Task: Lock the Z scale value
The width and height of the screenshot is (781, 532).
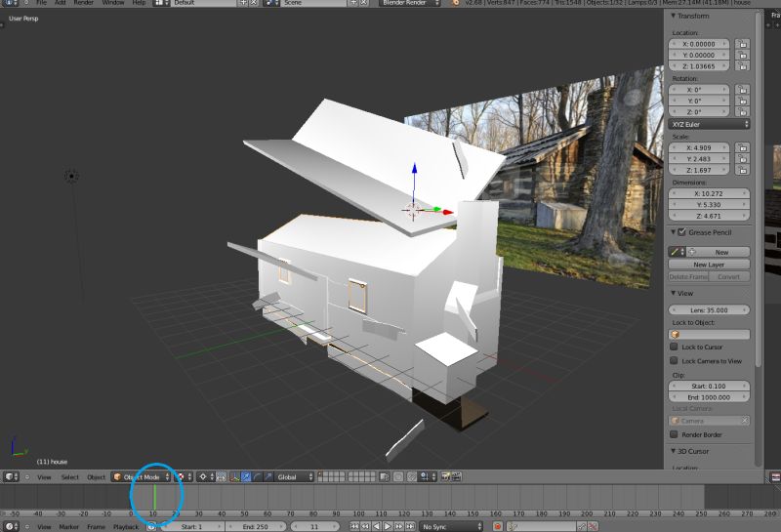Action: tap(742, 170)
